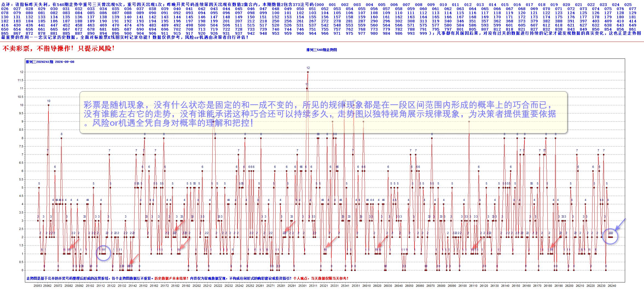Click the chart title 排列三540期走势图
This screenshot has width=644, height=295.
[x=321, y=50]
